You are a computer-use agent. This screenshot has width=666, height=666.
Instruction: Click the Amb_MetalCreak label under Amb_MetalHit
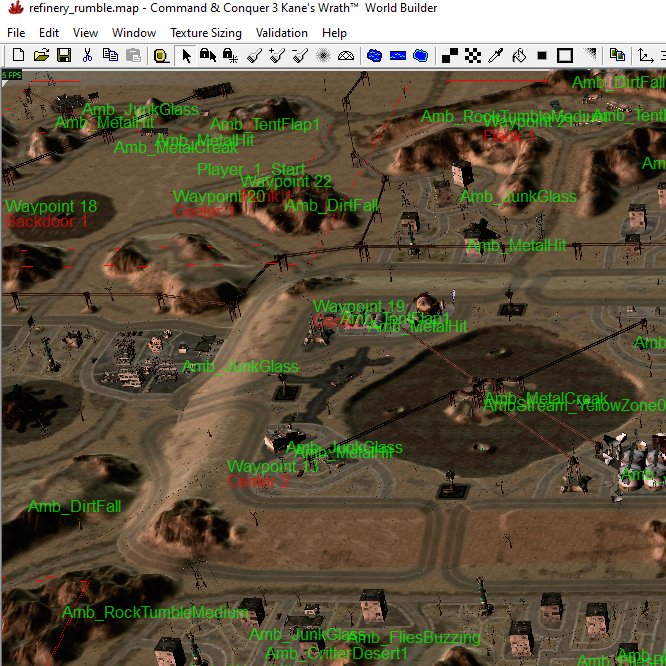tap(176, 148)
